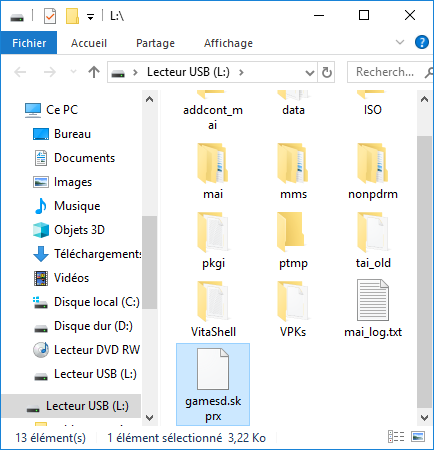
Task: Select the VitaShell folder
Action: click(213, 308)
